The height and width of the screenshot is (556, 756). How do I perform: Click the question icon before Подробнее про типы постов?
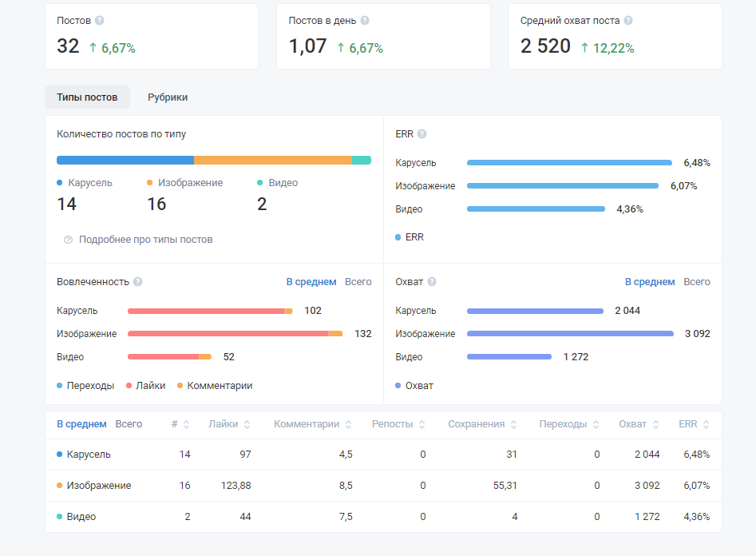[x=69, y=240]
